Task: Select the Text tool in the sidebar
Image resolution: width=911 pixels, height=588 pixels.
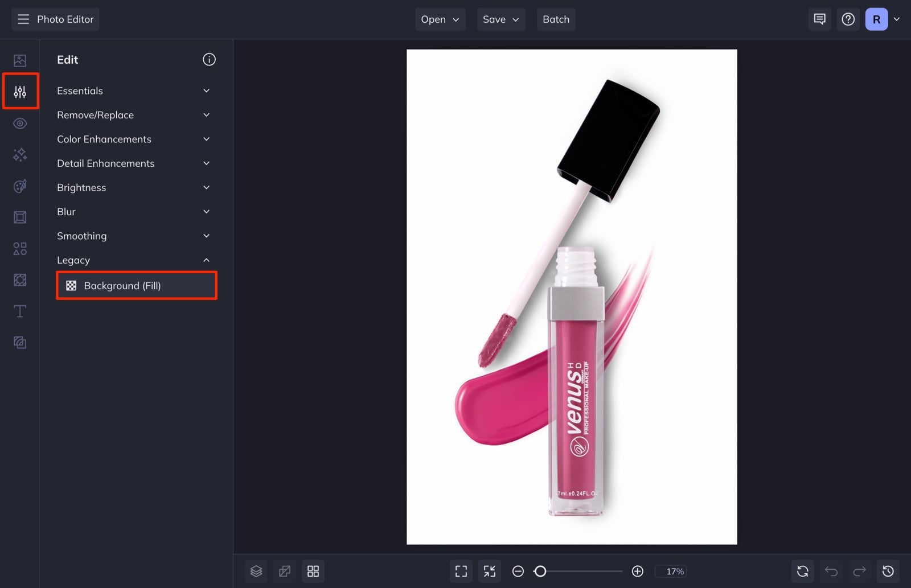Action: 20,311
